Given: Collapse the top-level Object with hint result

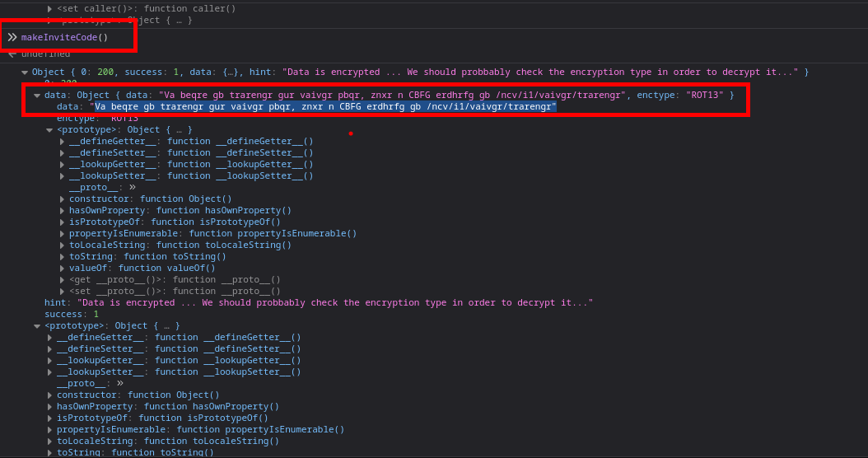Looking at the screenshot, I should [25, 72].
